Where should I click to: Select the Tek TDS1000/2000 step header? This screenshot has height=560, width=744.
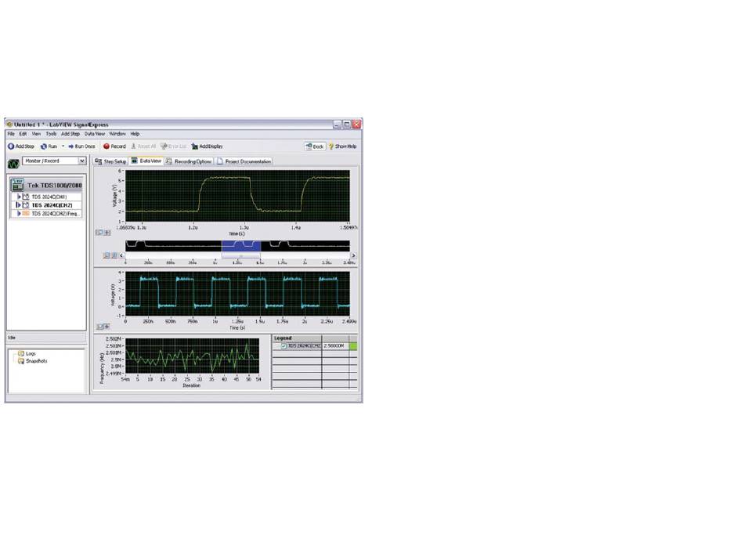point(46,185)
